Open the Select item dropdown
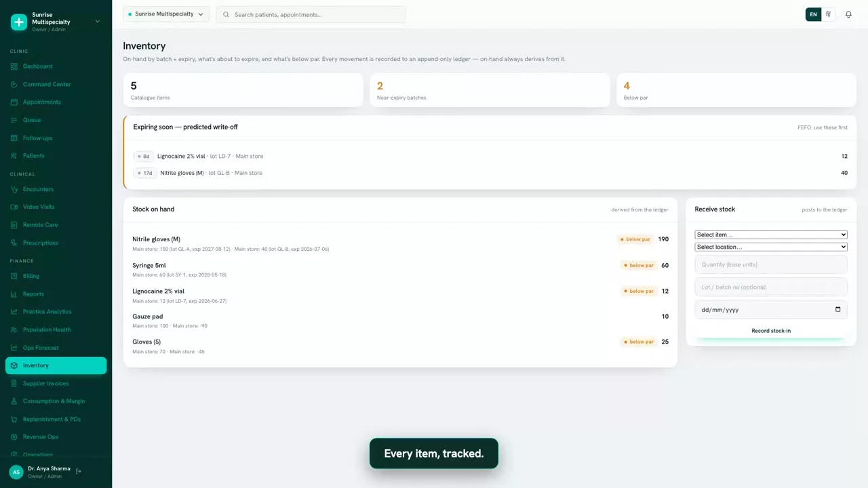The image size is (868, 488). click(771, 235)
